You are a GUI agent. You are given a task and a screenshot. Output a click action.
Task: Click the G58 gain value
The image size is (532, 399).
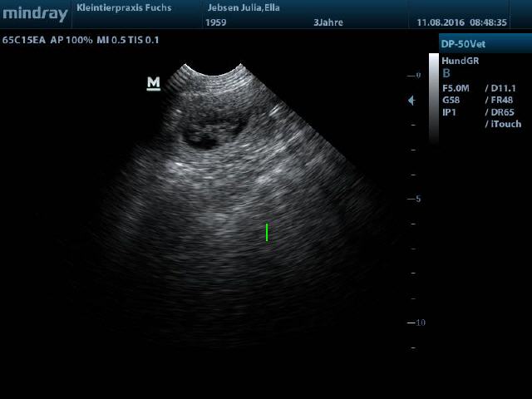(x=450, y=100)
